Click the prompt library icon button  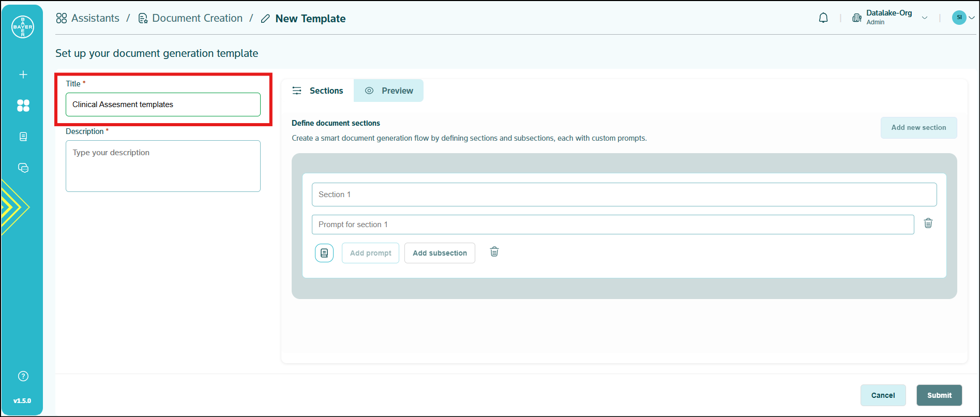pyautogui.click(x=324, y=253)
